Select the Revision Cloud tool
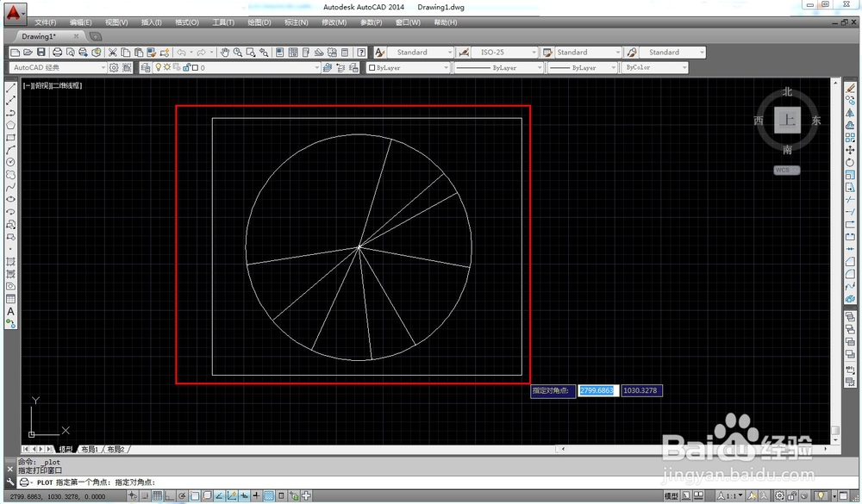Image resolution: width=862 pixels, height=504 pixels. 10,175
